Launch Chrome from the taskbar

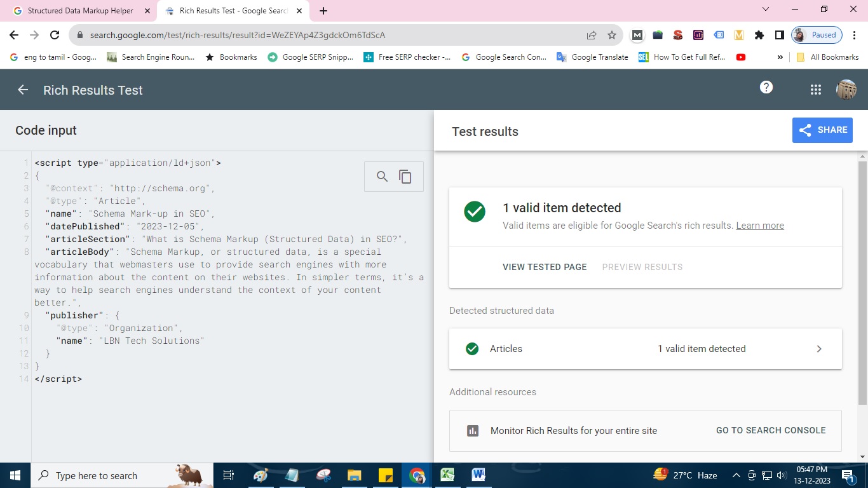[x=416, y=475]
